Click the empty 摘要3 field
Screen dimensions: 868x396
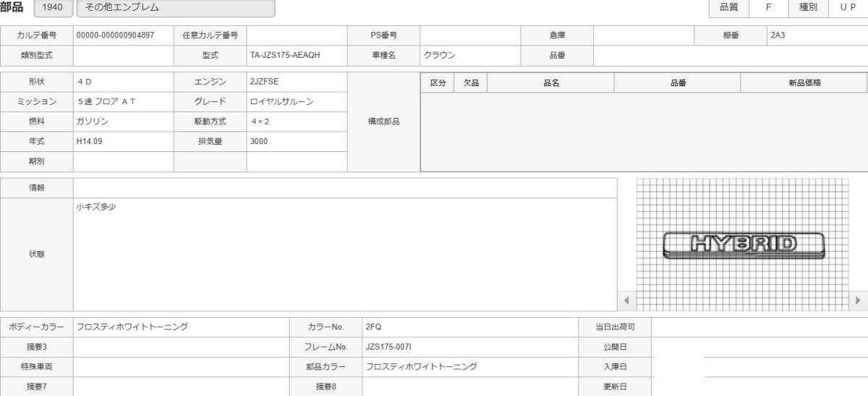[181, 347]
